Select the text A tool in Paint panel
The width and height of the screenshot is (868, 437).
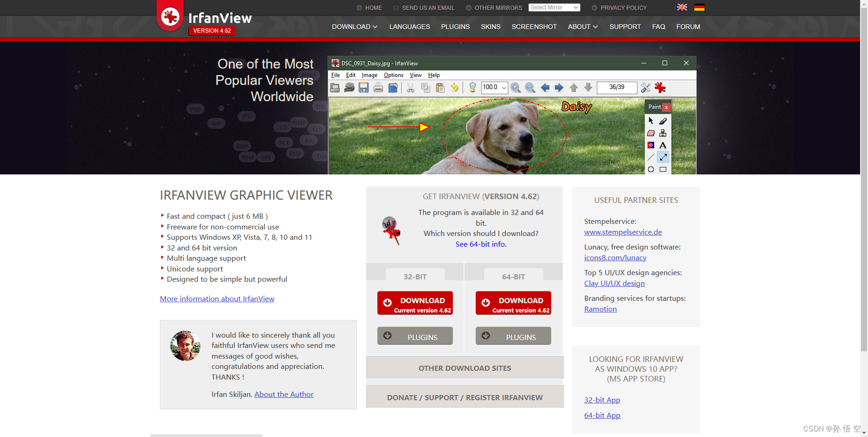pos(663,145)
